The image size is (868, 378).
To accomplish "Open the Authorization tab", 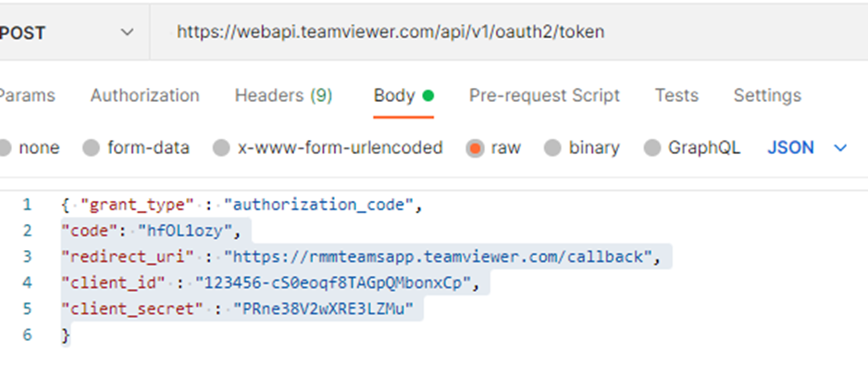I will [x=144, y=95].
